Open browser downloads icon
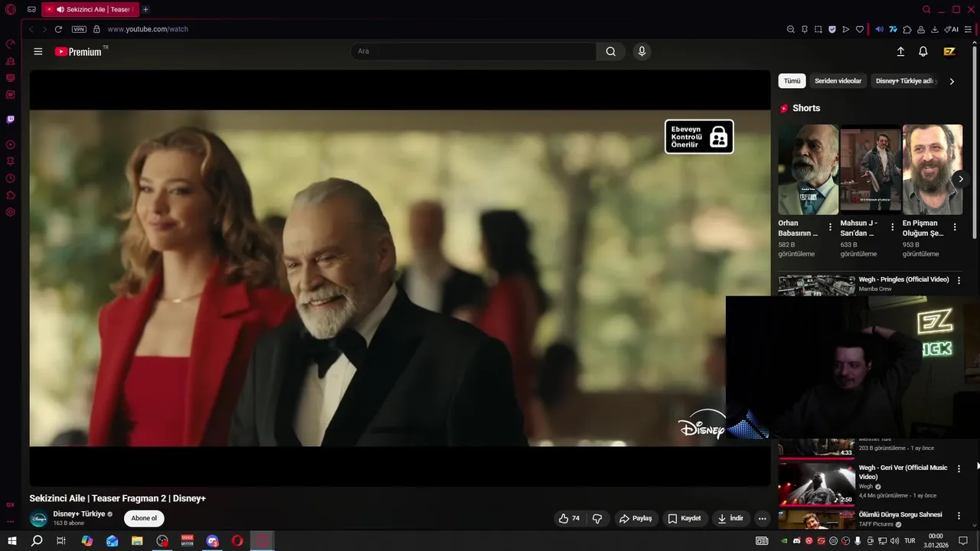This screenshot has height=551, width=980. (935, 29)
